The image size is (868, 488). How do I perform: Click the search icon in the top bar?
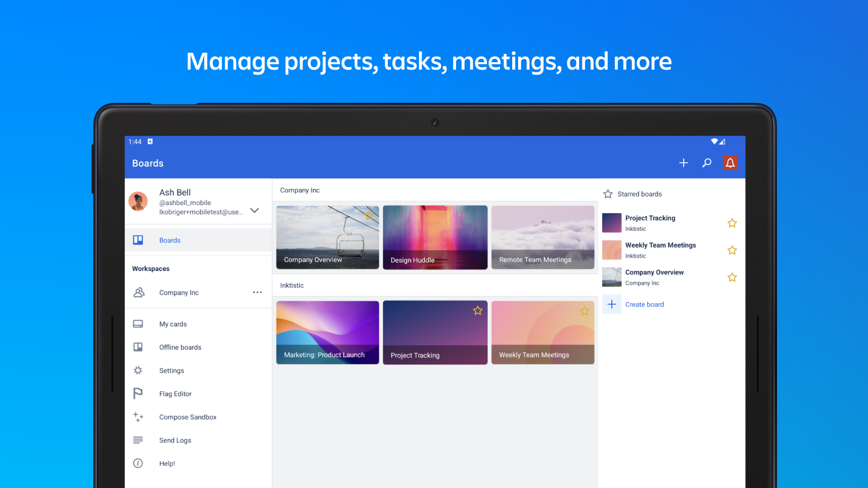click(x=707, y=163)
